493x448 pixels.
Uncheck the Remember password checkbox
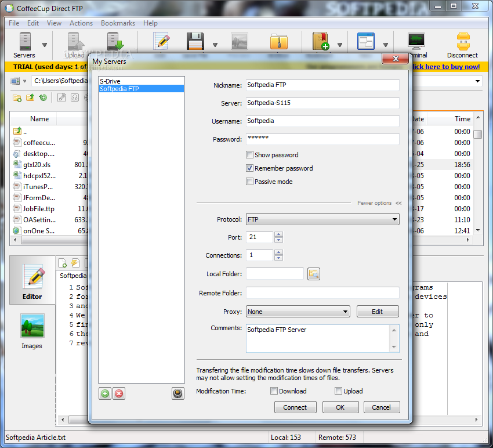click(249, 168)
